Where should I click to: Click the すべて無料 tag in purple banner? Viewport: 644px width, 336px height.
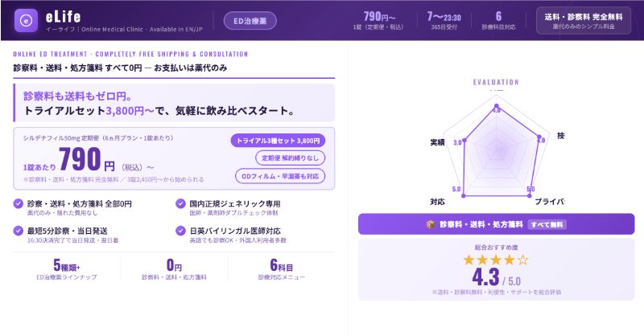(x=547, y=223)
